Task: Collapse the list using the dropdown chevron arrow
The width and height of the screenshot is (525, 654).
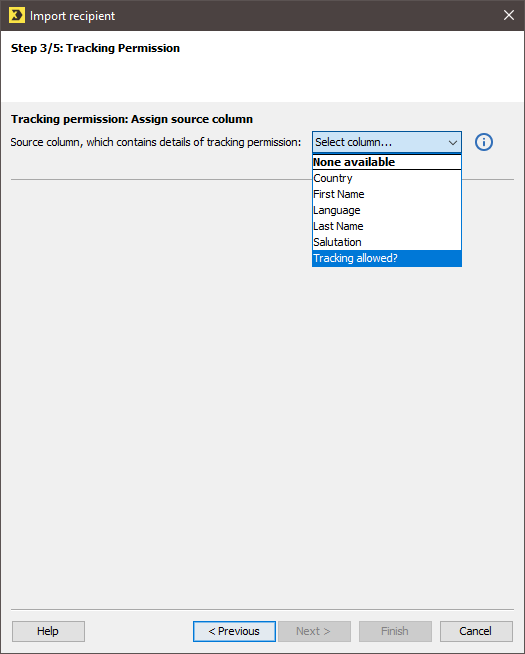Action: (x=452, y=143)
